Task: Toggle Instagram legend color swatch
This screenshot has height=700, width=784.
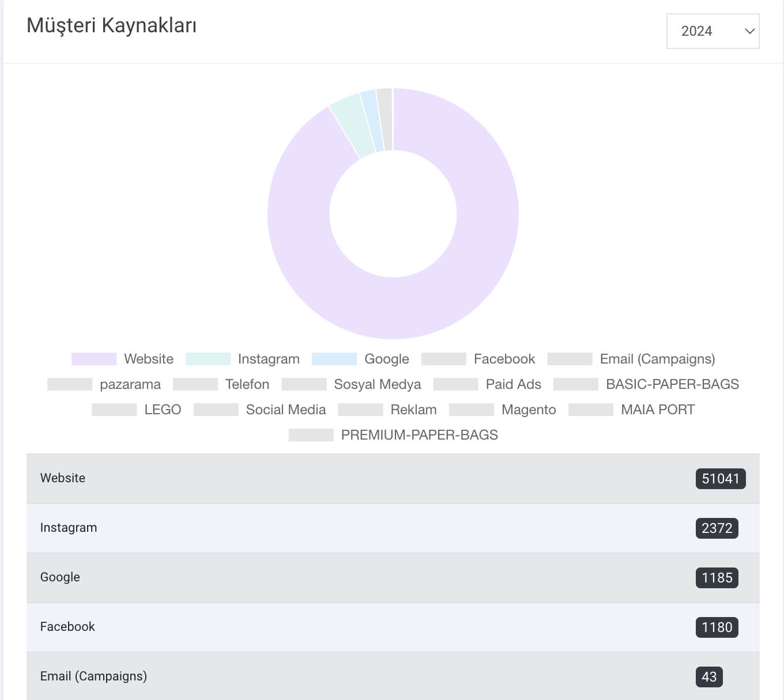Action: [208, 359]
